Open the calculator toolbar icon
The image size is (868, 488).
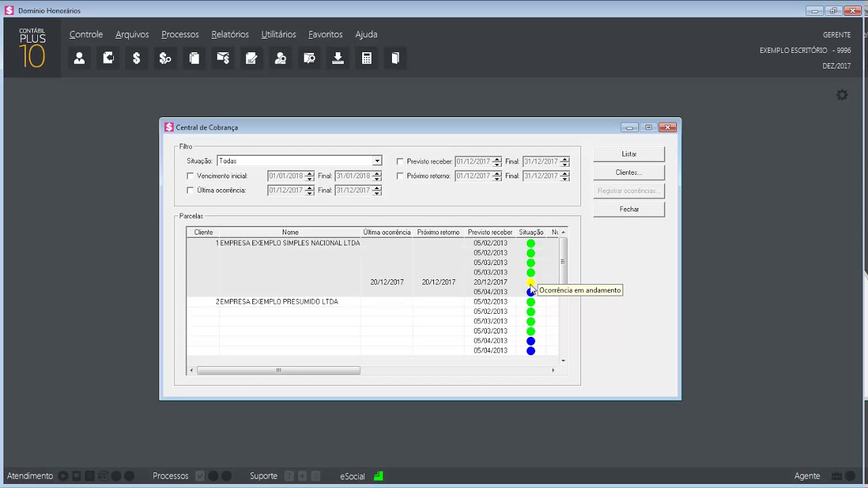click(x=367, y=58)
